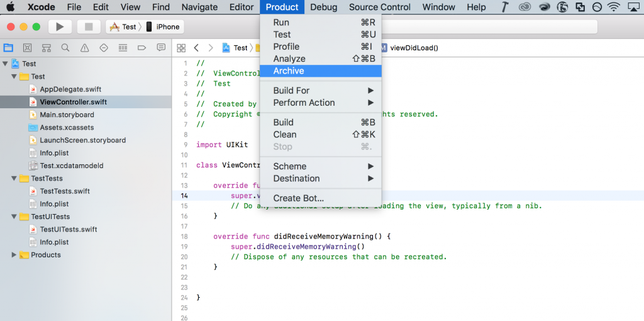
Task: Choose Create Bot... from the Product menu
Action: 321,198
